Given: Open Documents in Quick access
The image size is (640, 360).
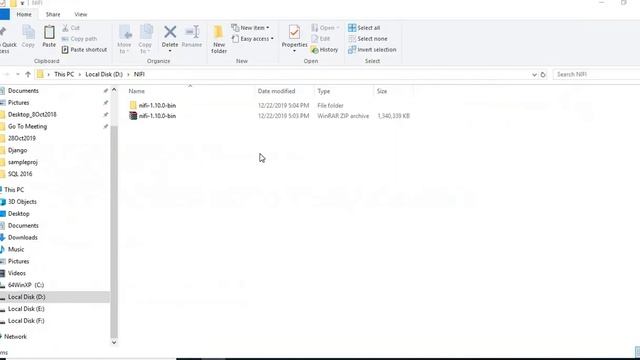Looking at the screenshot, I should click(23, 91).
